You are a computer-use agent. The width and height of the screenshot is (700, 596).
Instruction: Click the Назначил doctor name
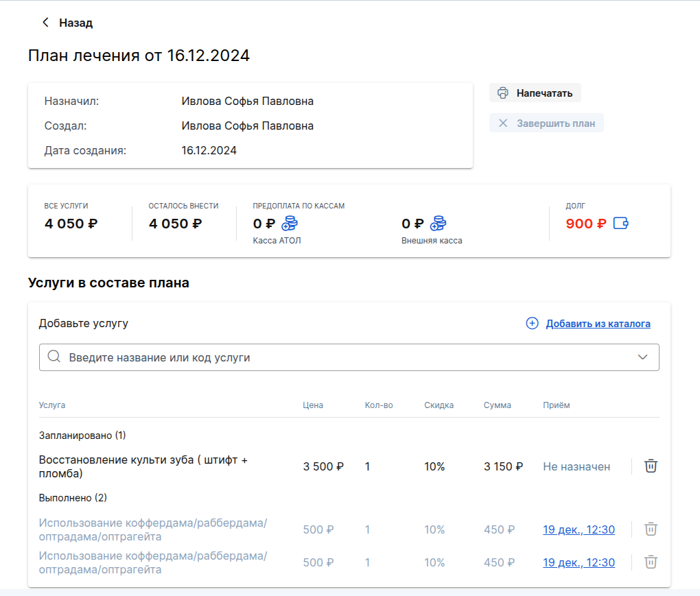247,102
